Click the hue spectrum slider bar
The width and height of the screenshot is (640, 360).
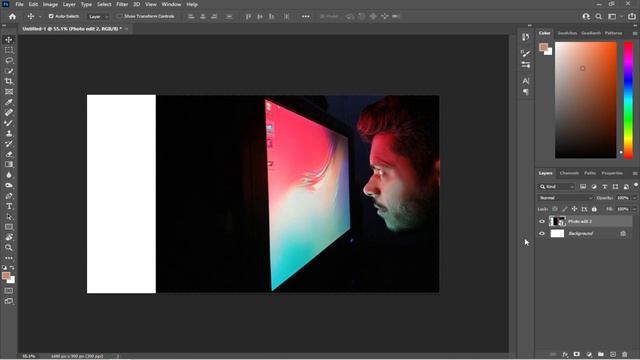pyautogui.click(x=629, y=100)
